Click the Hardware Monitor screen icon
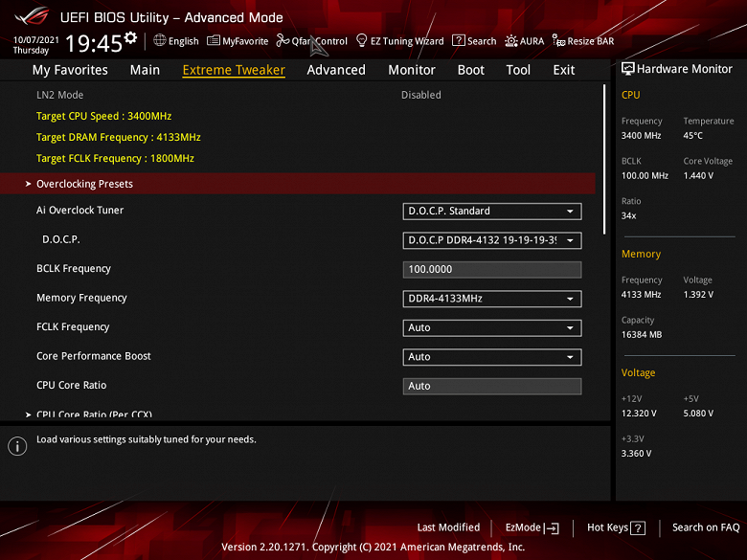Screen dimensions: 747x560 click(x=628, y=69)
